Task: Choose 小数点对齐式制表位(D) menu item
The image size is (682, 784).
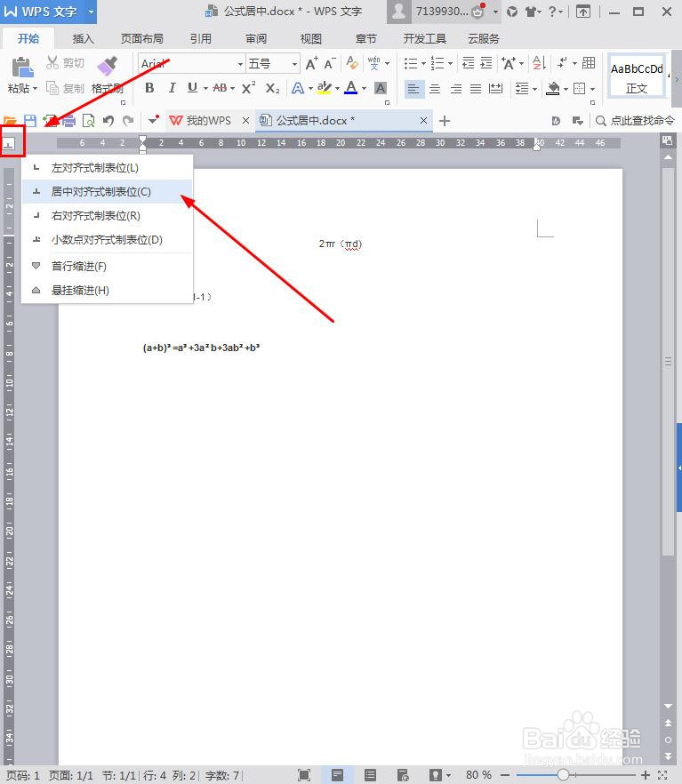Action: [108, 239]
